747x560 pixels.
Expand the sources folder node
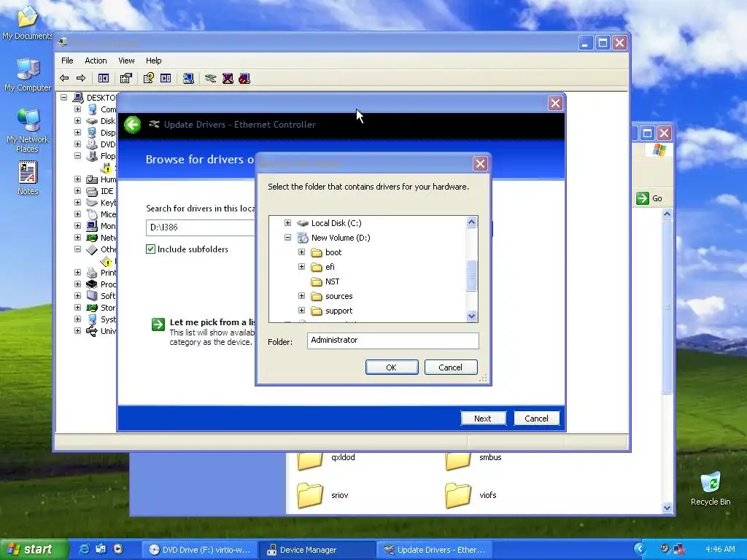pyautogui.click(x=301, y=296)
